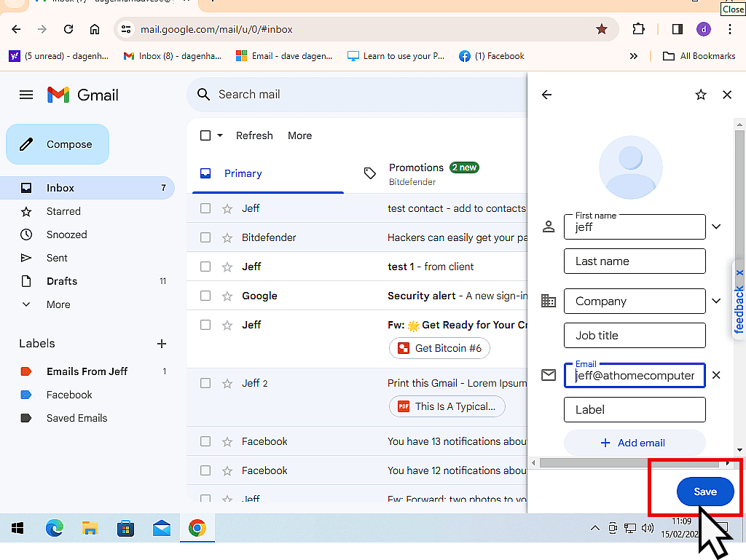This screenshot has width=746, height=560.
Task: Toggle the select all emails checkbox
Action: pos(205,135)
